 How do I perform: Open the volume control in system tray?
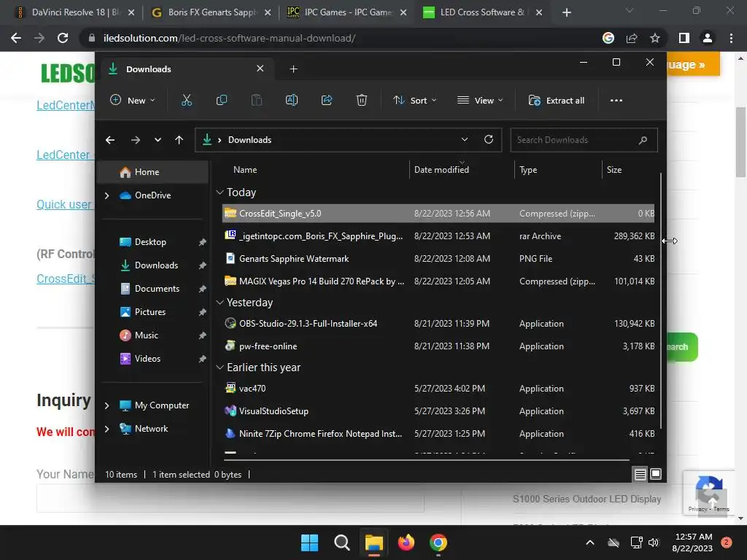coord(654,542)
